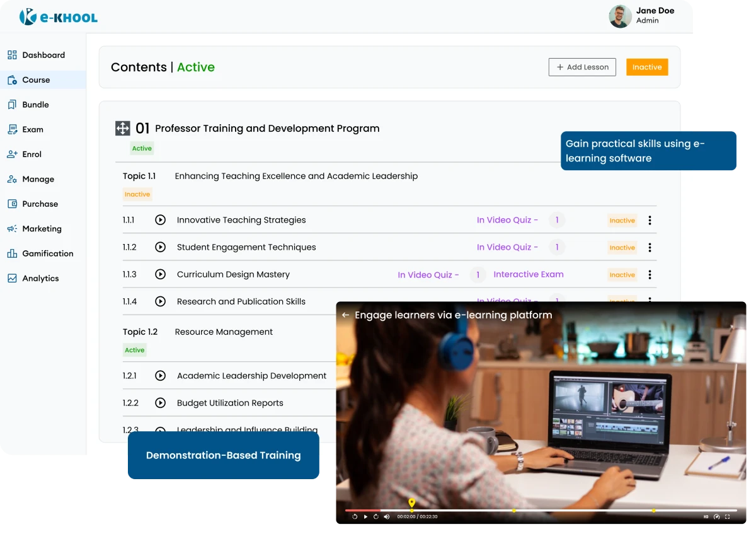The height and width of the screenshot is (534, 756).
Task: Open the Analytics section icon
Action: coord(13,278)
